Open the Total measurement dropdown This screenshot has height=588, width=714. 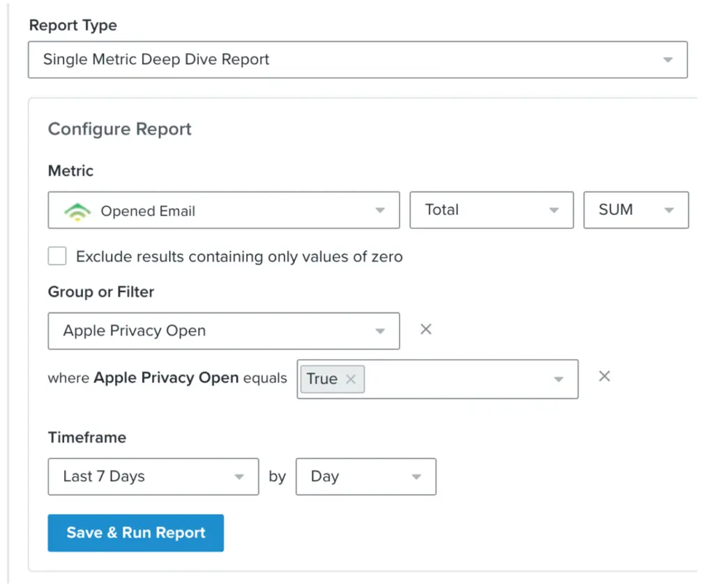(491, 210)
